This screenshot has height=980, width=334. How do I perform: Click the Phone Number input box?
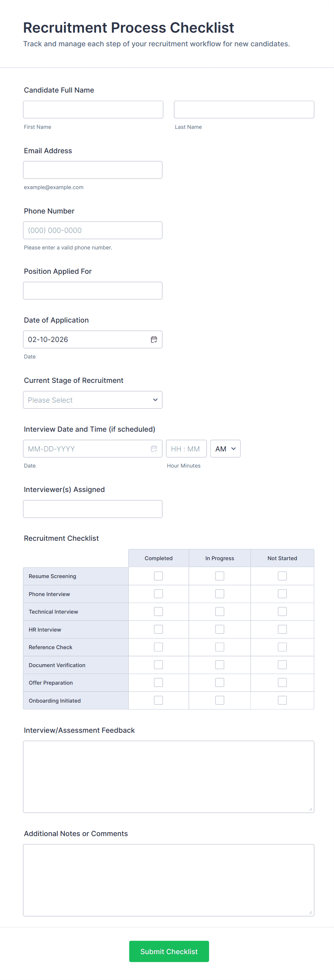click(x=93, y=230)
